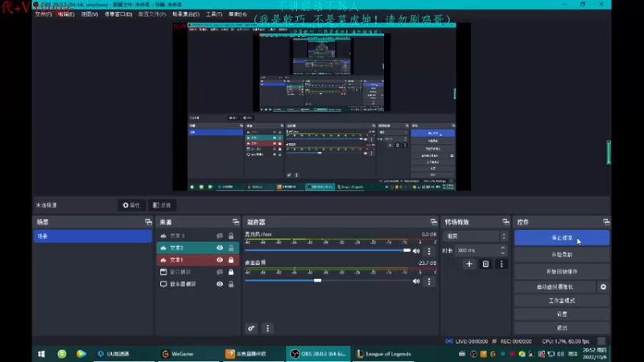Select the 显示器捕获 source row
This screenshot has height=362, width=644.
(x=197, y=284)
